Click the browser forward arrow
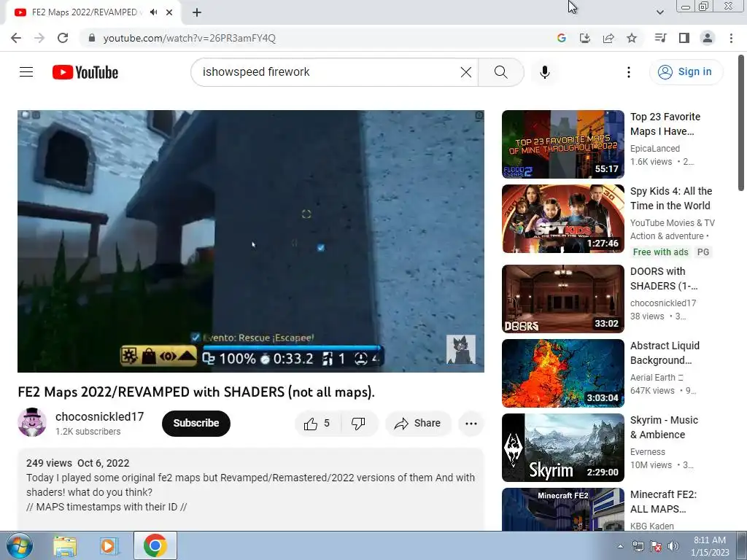The width and height of the screenshot is (747, 560). coord(39,38)
